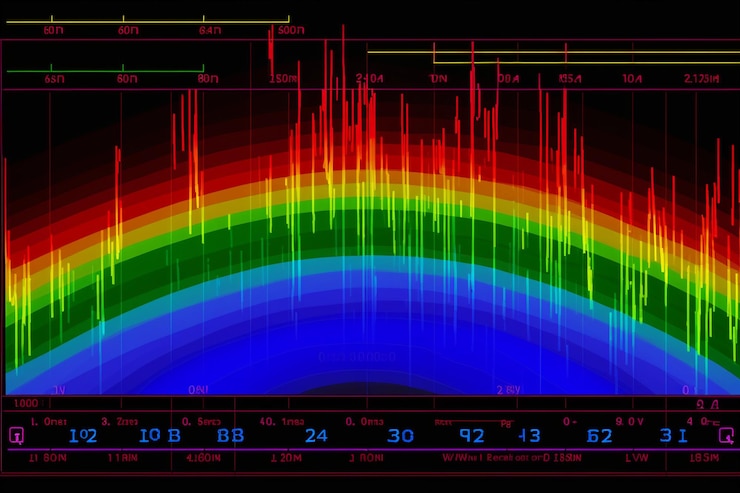Click the 1000 scale label
The width and height of the screenshot is (740, 493).
click(26, 403)
